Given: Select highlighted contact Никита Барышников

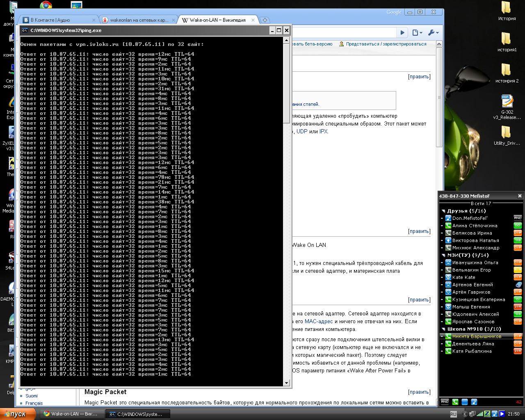Looking at the screenshot, I should pos(477,336).
